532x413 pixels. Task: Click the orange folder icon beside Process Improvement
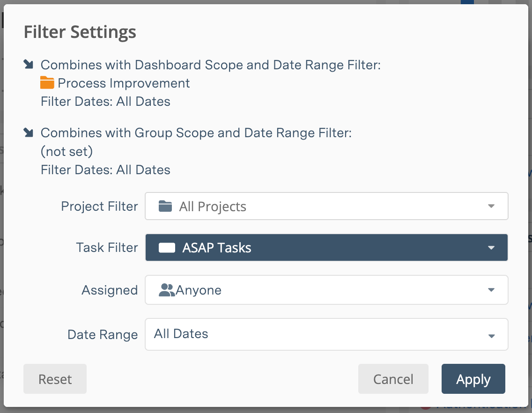(49, 83)
